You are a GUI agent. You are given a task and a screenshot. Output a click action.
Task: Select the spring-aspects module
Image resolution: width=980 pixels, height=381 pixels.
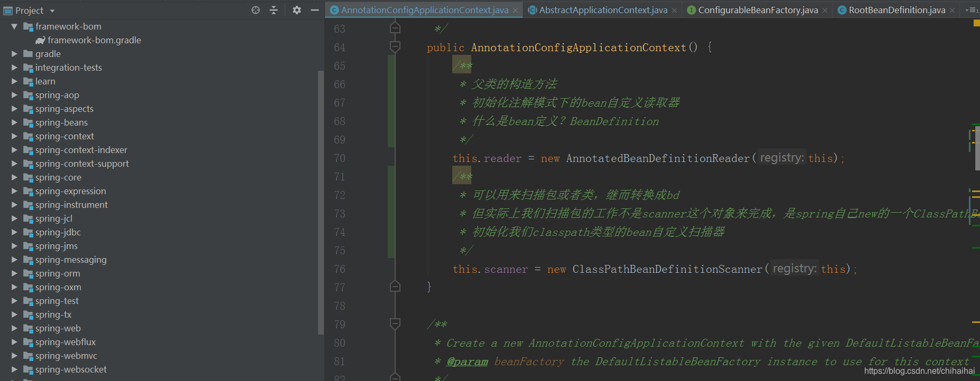tap(64, 109)
